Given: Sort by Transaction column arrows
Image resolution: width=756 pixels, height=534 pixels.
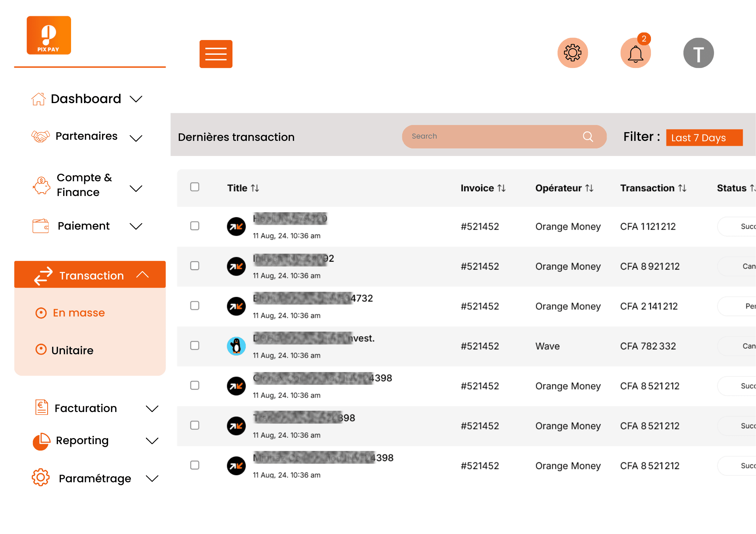Looking at the screenshot, I should point(682,188).
